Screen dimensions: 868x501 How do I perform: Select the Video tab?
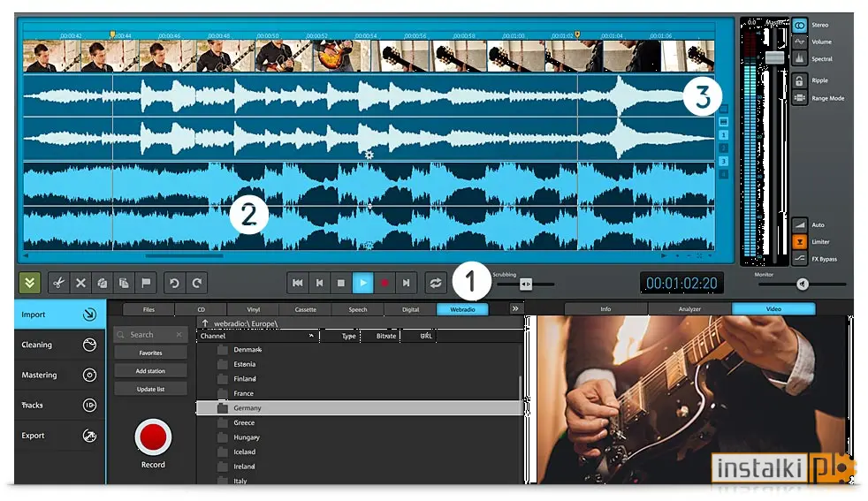tap(773, 309)
